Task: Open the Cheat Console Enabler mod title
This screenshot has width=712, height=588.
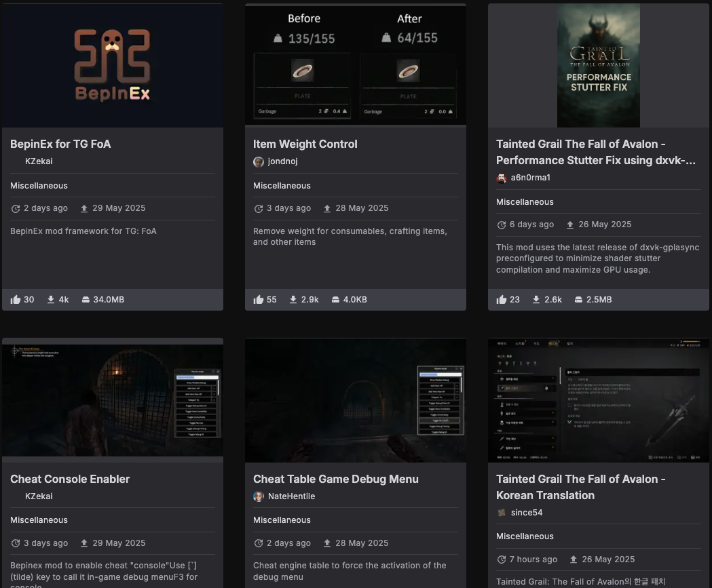Action: pos(70,479)
